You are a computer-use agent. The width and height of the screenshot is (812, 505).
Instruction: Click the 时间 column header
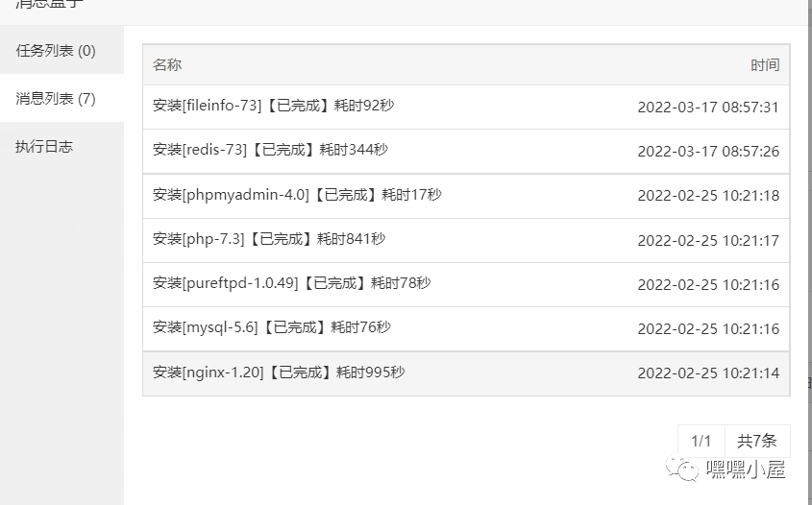[765, 64]
